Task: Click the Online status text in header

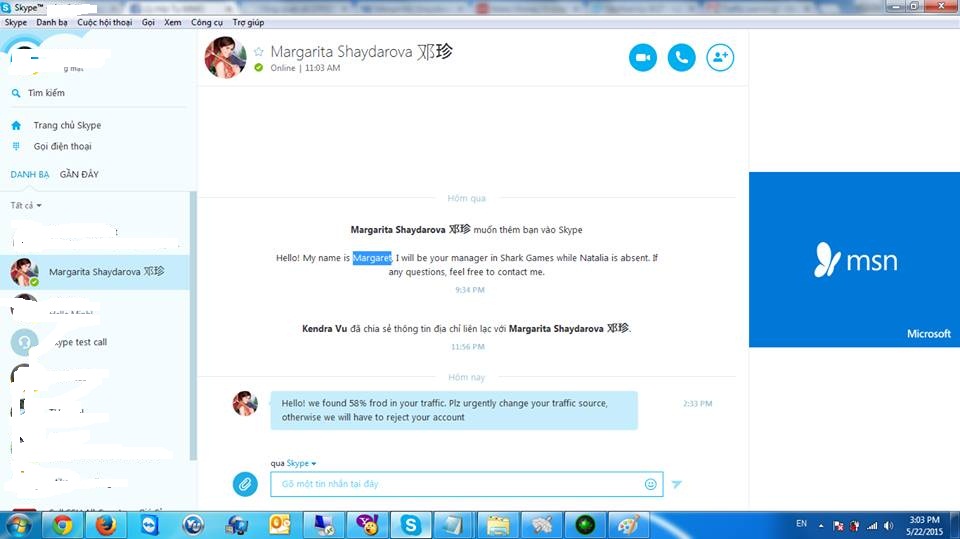Action: pos(283,68)
